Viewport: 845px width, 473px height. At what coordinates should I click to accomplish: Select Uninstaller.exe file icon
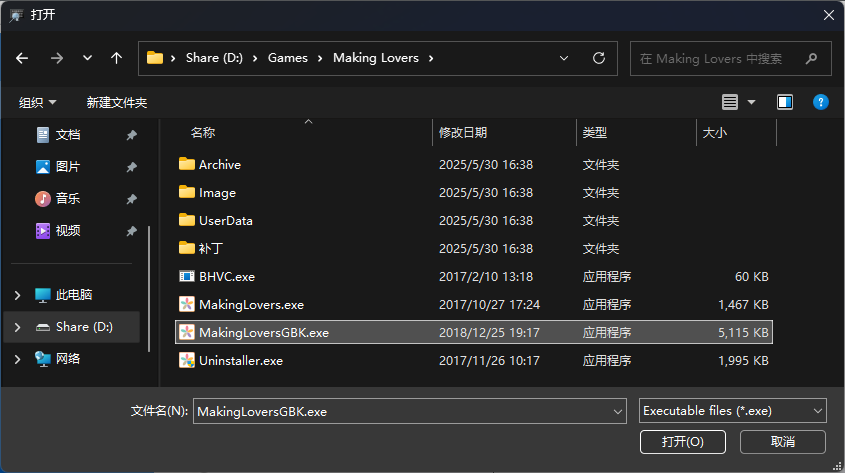point(186,360)
